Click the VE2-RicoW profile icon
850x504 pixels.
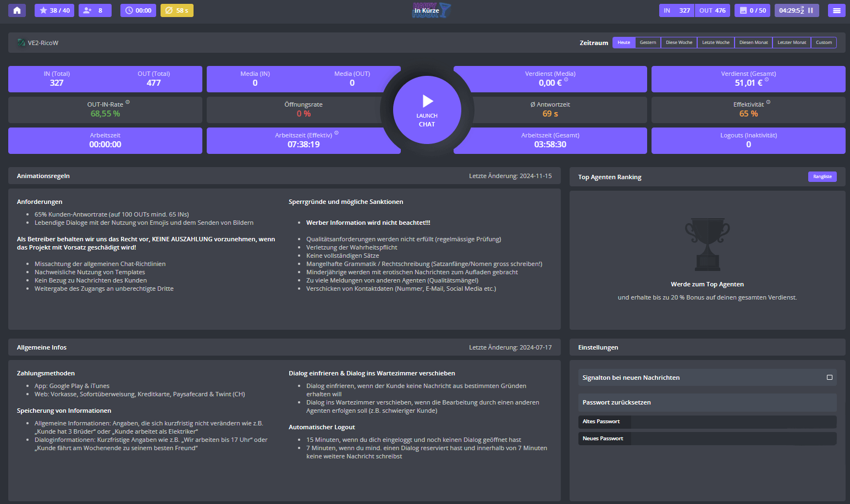(x=21, y=42)
